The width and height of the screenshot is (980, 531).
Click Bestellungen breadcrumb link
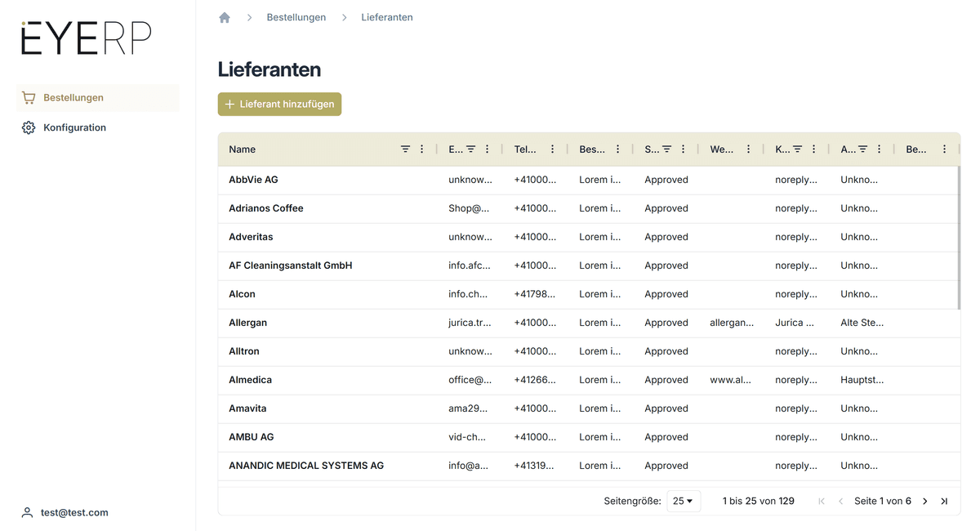(x=296, y=17)
